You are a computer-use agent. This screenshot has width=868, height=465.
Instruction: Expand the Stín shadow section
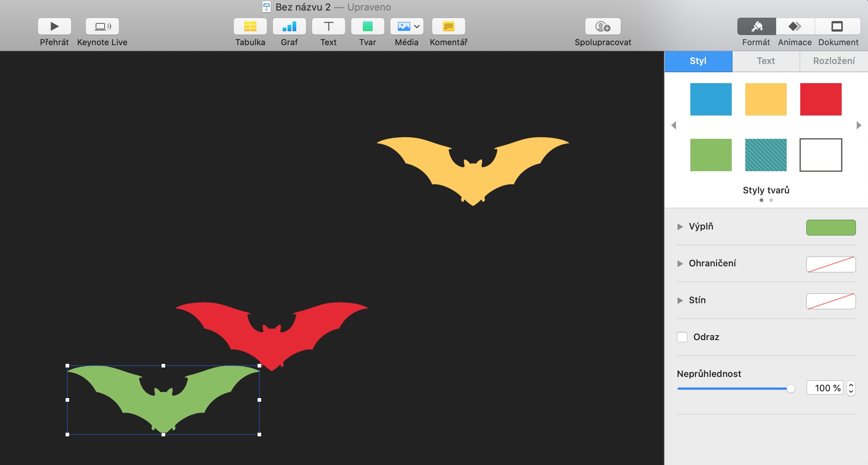[680, 300]
